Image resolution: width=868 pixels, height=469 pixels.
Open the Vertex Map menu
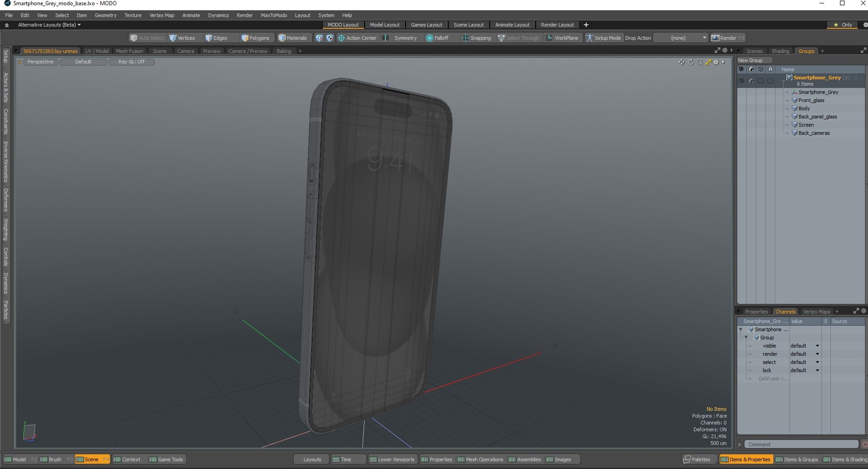(162, 15)
